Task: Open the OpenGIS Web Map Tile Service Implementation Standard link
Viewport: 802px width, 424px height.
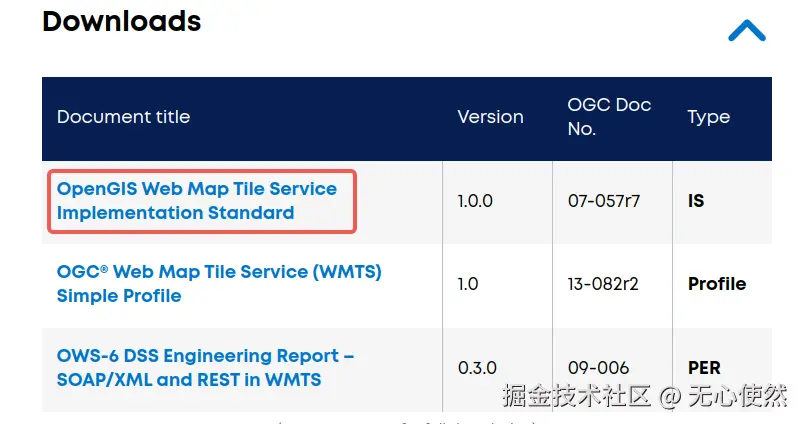Action: [x=197, y=200]
